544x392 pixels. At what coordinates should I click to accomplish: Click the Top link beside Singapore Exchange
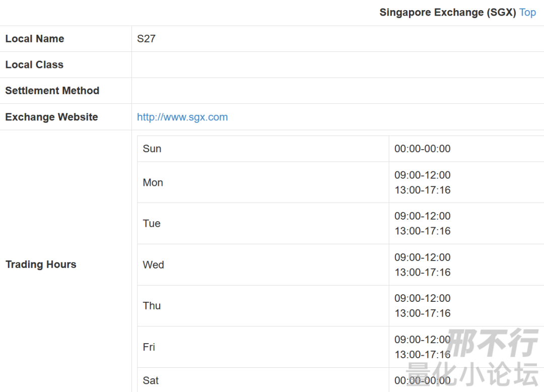click(x=527, y=13)
